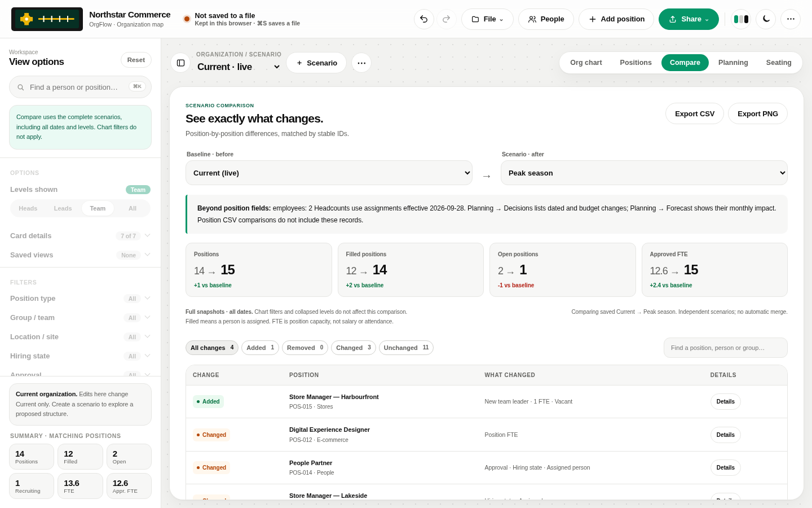Collapse the sidebar panel with toggle icon
This screenshot has height=508, width=812.
pos(180,63)
